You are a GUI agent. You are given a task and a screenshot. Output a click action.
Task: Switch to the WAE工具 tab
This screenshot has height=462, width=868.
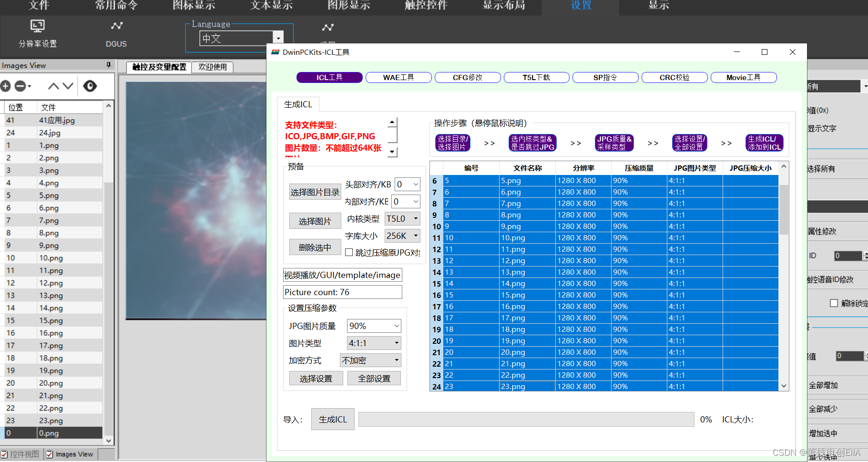(x=398, y=77)
